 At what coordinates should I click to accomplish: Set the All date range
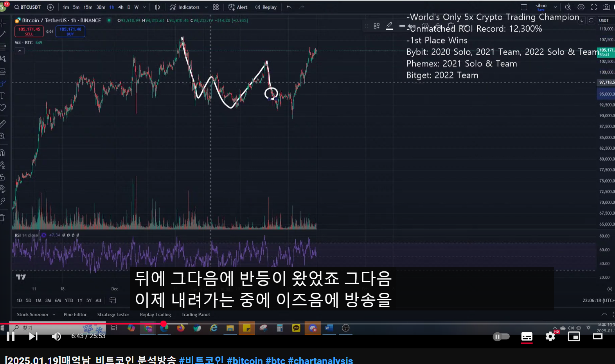click(98, 300)
